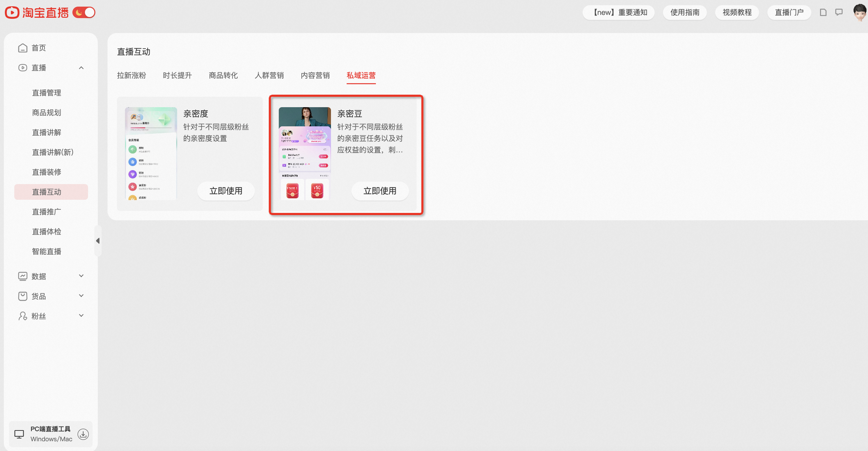Expand the 粉丝 menu chevron
Image resolution: width=868 pixels, height=451 pixels.
point(81,316)
